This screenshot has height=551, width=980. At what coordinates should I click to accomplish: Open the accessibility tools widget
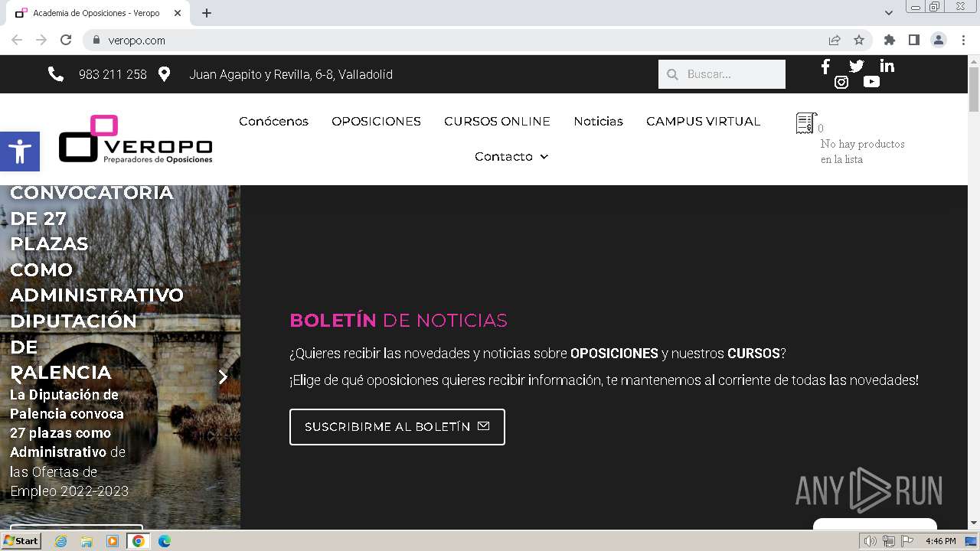[x=20, y=151]
